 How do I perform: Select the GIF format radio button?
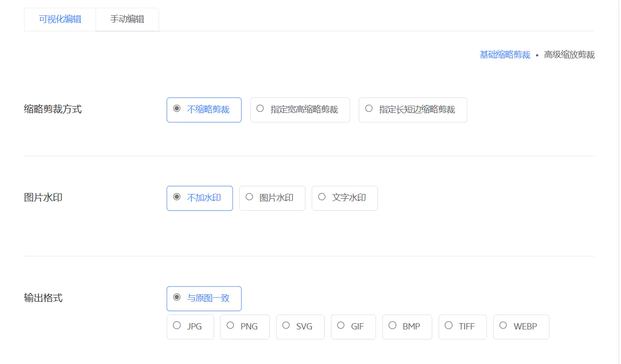(x=353, y=327)
